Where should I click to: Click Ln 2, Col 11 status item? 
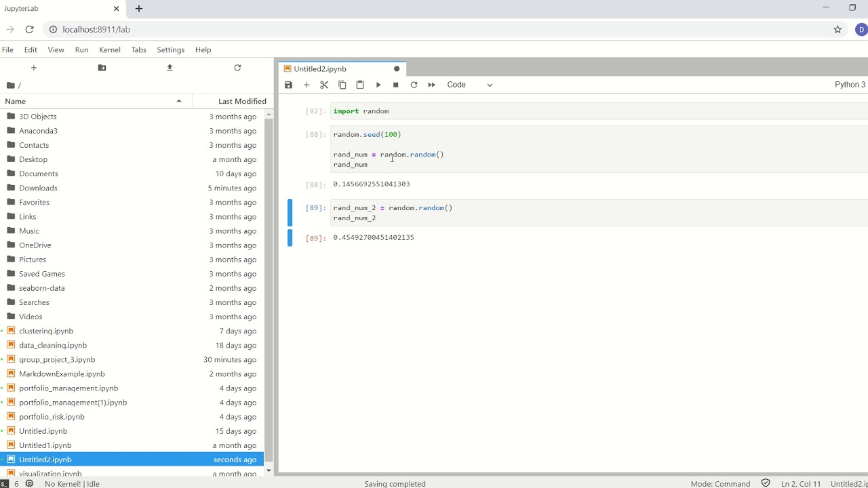click(801, 483)
